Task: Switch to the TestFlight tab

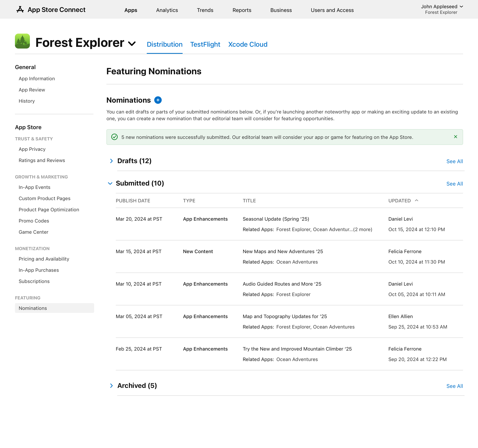Action: pos(205,44)
